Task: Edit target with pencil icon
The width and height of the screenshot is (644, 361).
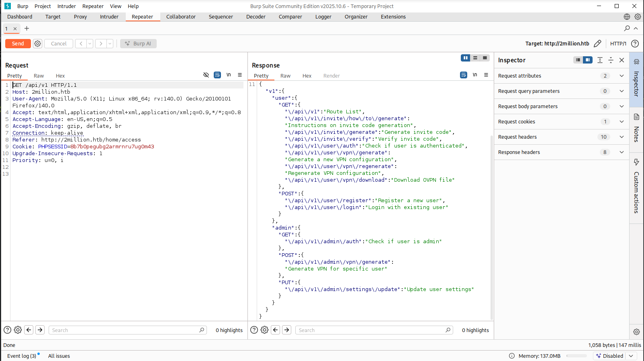Action: (x=597, y=43)
